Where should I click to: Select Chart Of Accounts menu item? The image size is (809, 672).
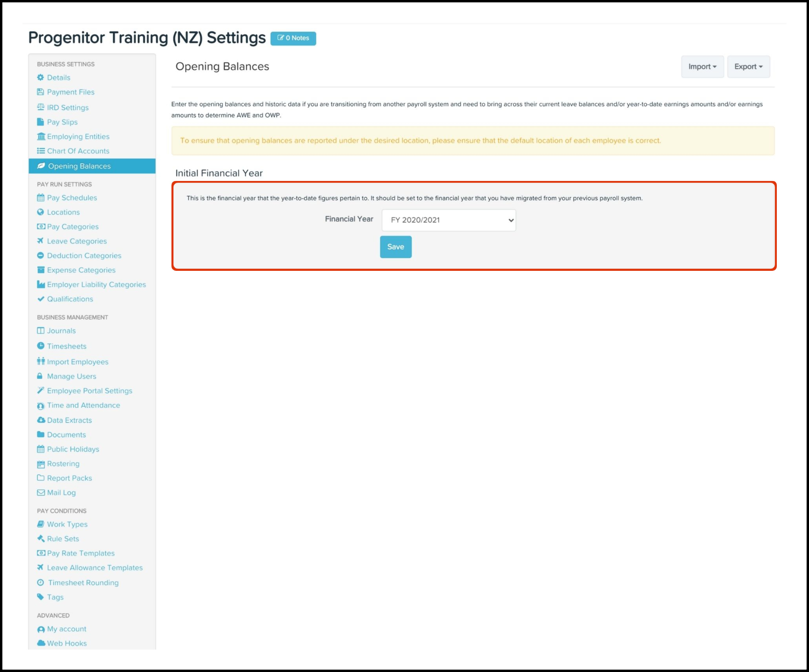point(78,151)
